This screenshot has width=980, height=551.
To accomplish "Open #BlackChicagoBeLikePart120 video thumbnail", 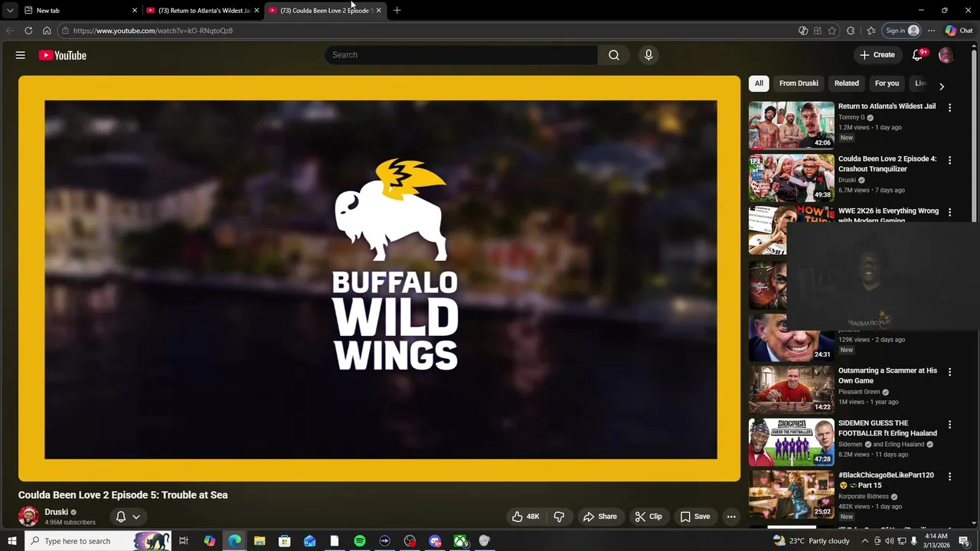I will click(792, 494).
